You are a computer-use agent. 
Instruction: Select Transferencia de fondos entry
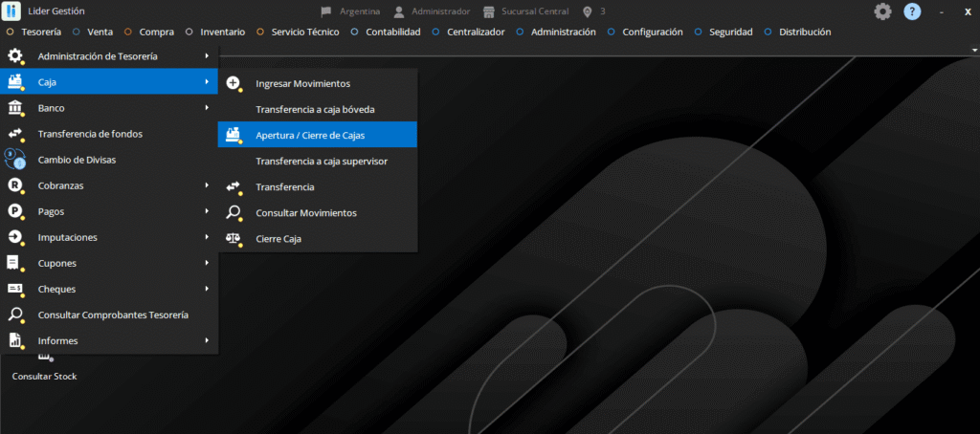[90, 134]
